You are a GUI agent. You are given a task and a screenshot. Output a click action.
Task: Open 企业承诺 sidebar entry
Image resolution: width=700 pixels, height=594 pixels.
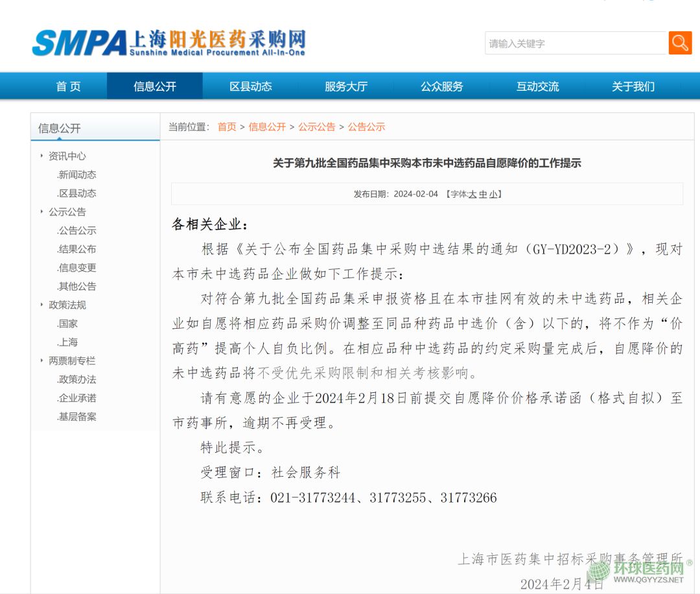(x=77, y=398)
